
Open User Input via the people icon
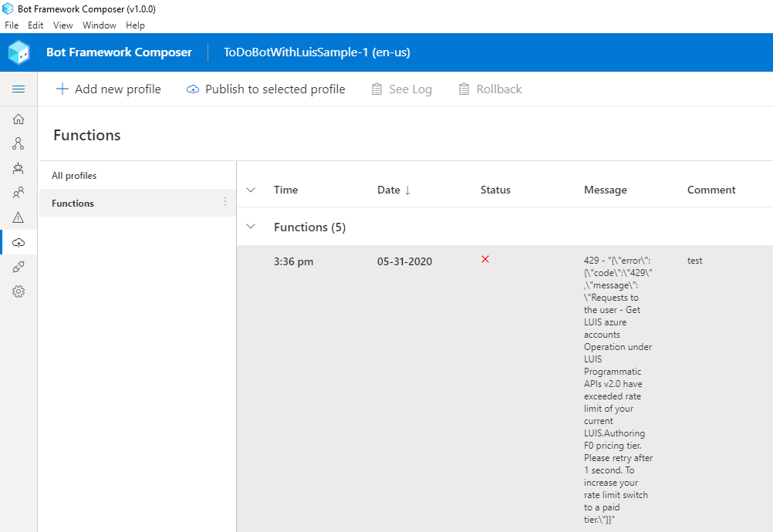(19, 192)
